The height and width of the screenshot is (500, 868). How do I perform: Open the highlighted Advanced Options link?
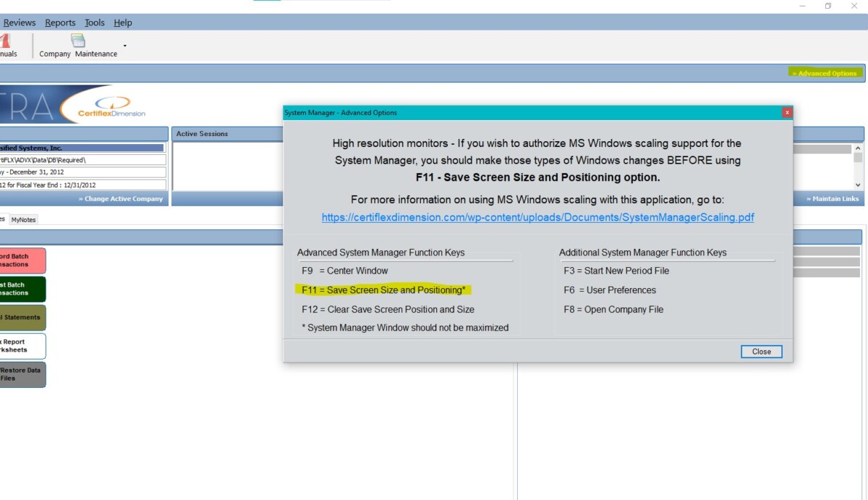point(825,73)
